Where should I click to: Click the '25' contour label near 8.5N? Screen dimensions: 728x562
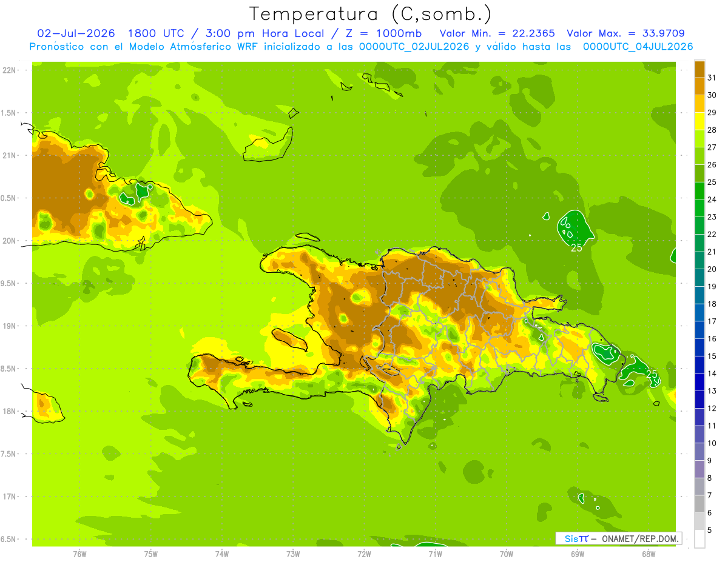pyautogui.click(x=652, y=374)
